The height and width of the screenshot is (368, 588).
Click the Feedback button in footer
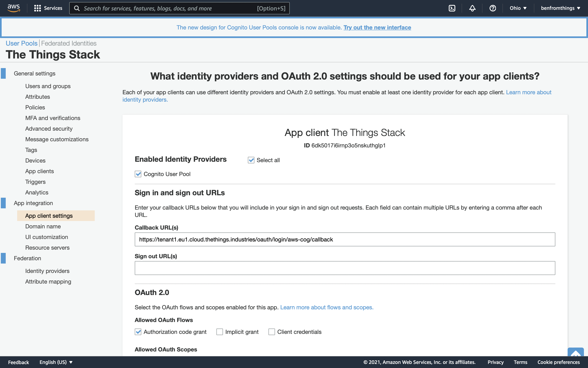pyautogui.click(x=18, y=362)
